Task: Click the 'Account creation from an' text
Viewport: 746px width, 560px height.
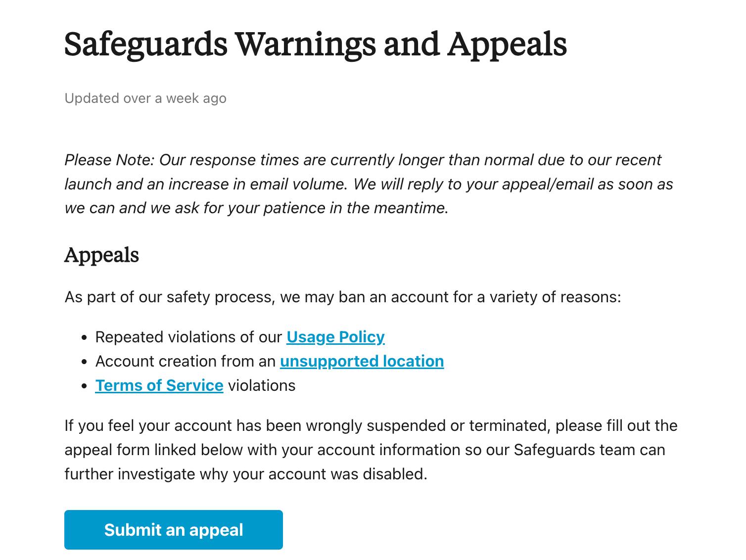Action: [x=185, y=361]
